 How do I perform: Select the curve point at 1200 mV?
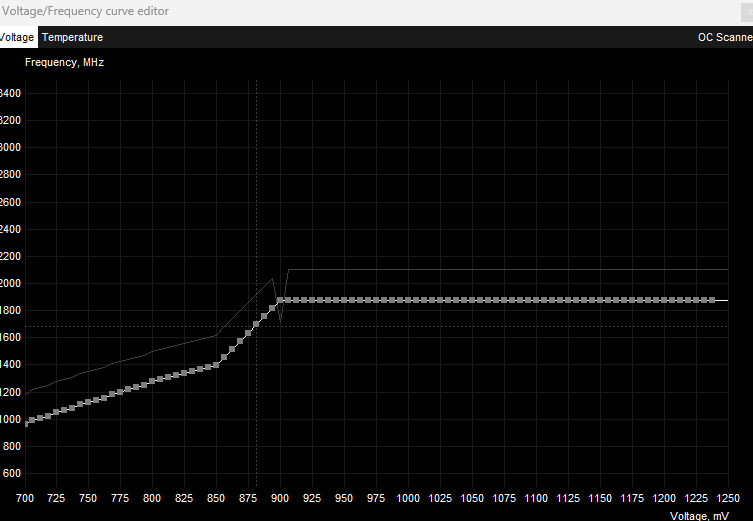coord(664,300)
